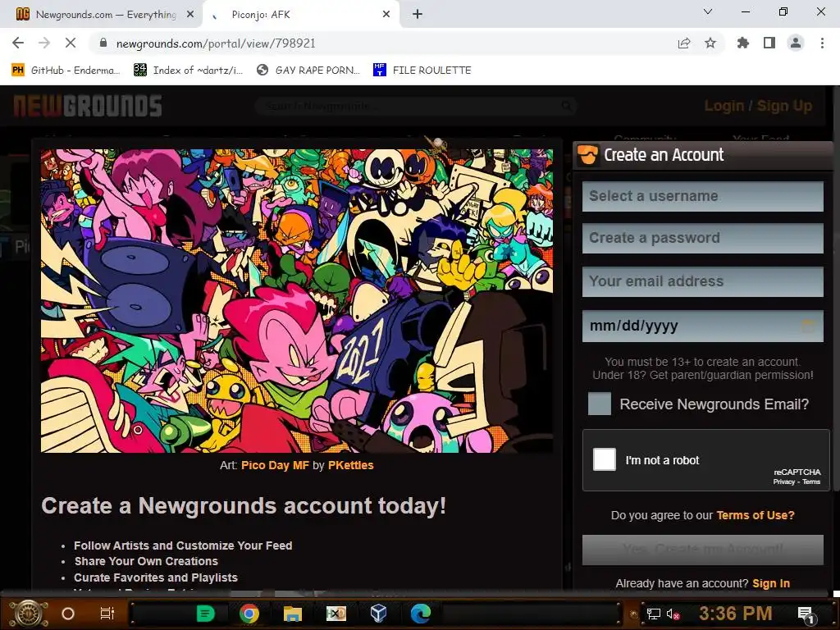Open the Chrome profile avatar
The width and height of the screenshot is (840, 630).
click(x=796, y=43)
